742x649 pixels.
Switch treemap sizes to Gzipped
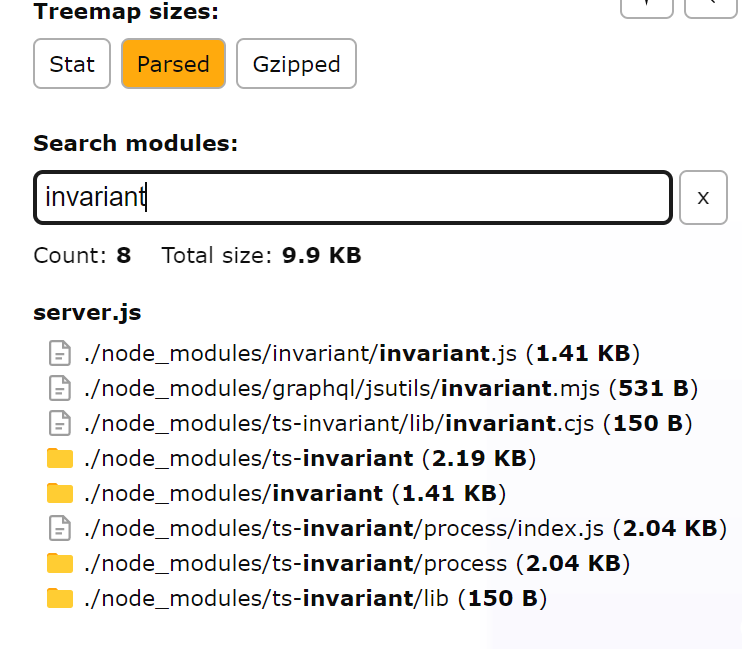296,65
